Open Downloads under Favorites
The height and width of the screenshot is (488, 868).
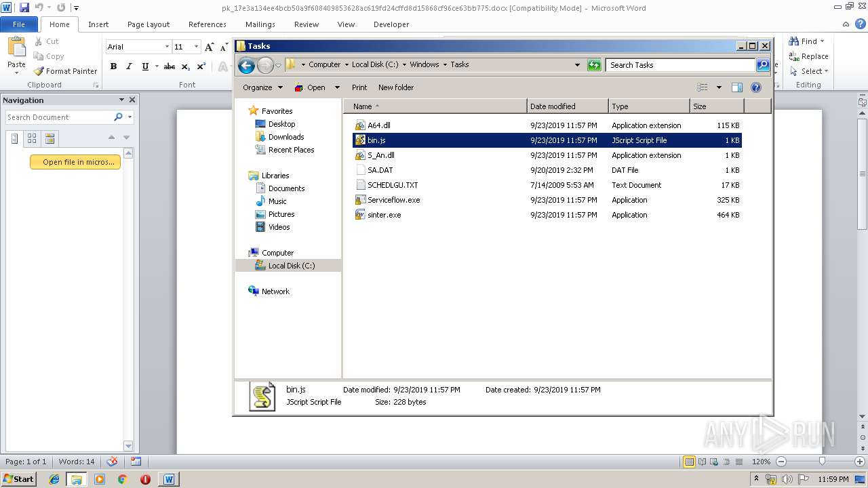tap(285, 137)
